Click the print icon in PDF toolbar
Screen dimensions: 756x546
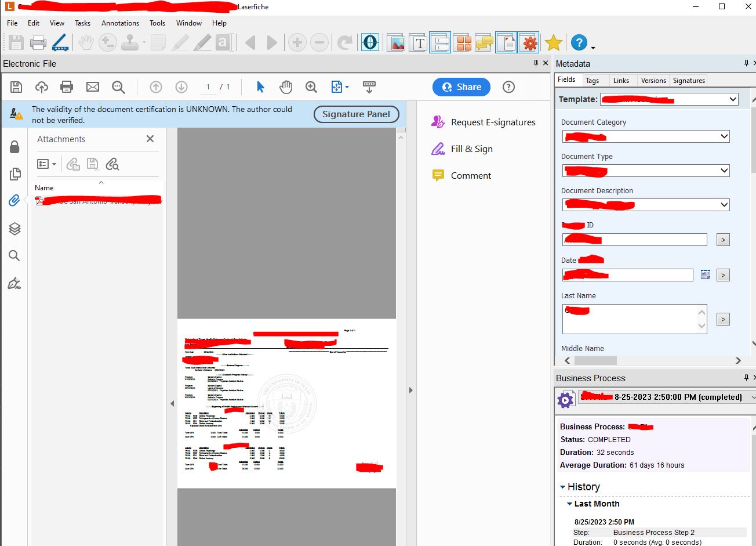67,87
